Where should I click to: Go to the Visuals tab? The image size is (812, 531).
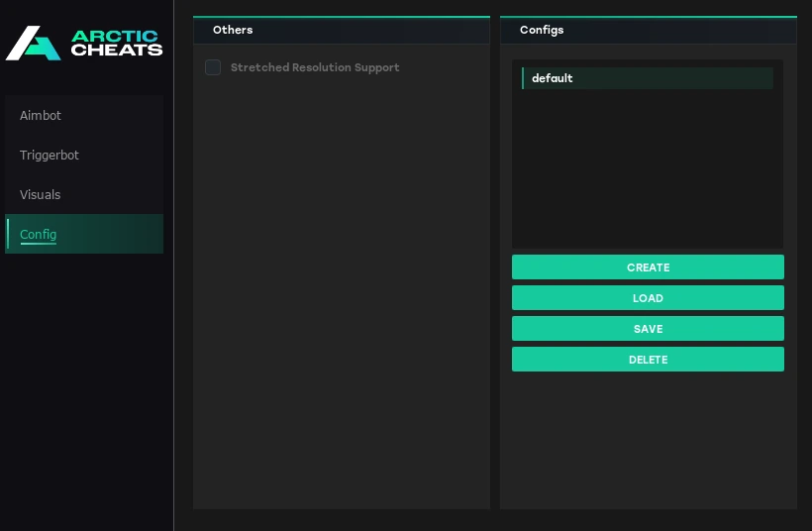(41, 195)
